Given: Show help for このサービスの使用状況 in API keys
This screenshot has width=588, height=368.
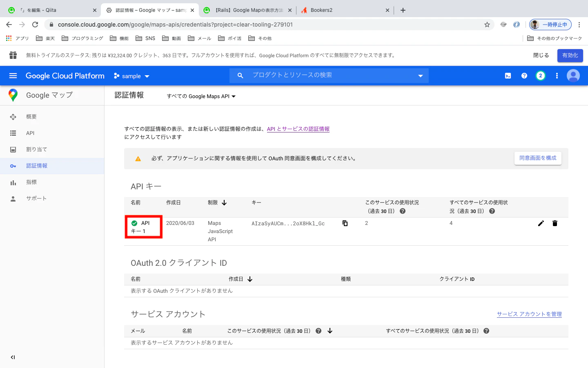Looking at the screenshot, I should coord(403,211).
